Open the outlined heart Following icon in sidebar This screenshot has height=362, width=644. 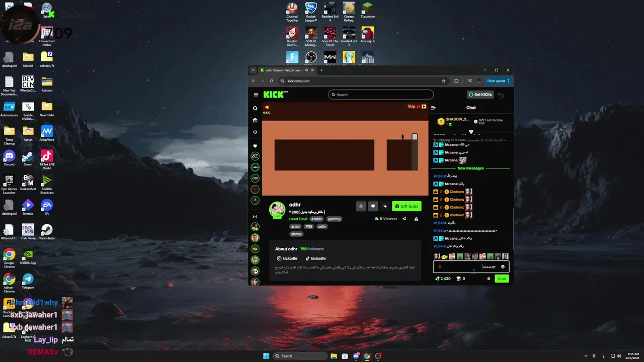[x=255, y=132]
